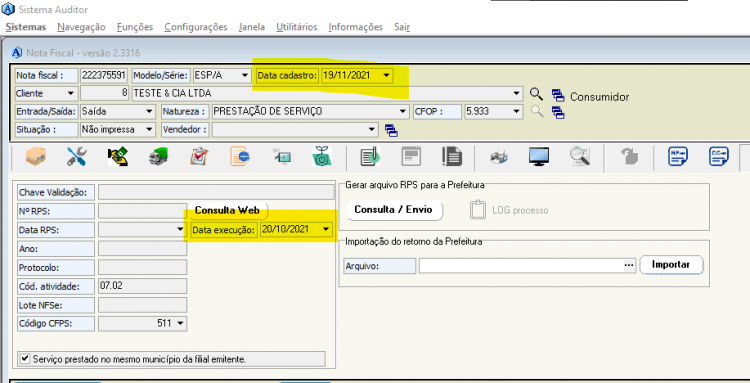Open the Configurações menu

click(x=196, y=27)
